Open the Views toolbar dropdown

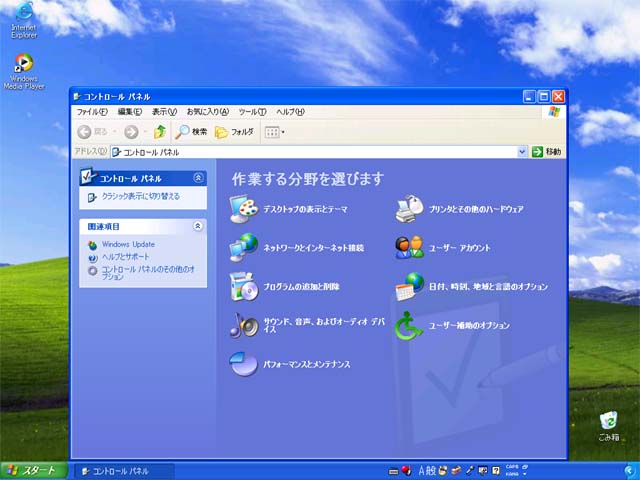274,132
